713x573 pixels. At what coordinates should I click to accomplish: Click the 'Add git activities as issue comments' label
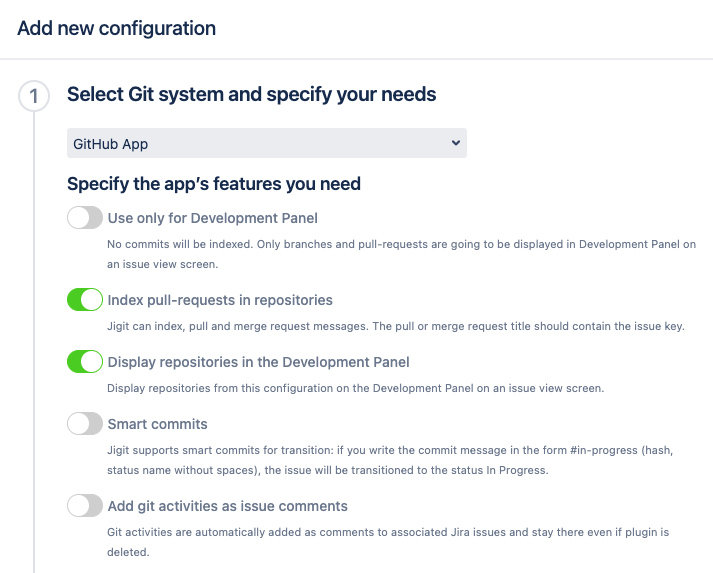(227, 506)
